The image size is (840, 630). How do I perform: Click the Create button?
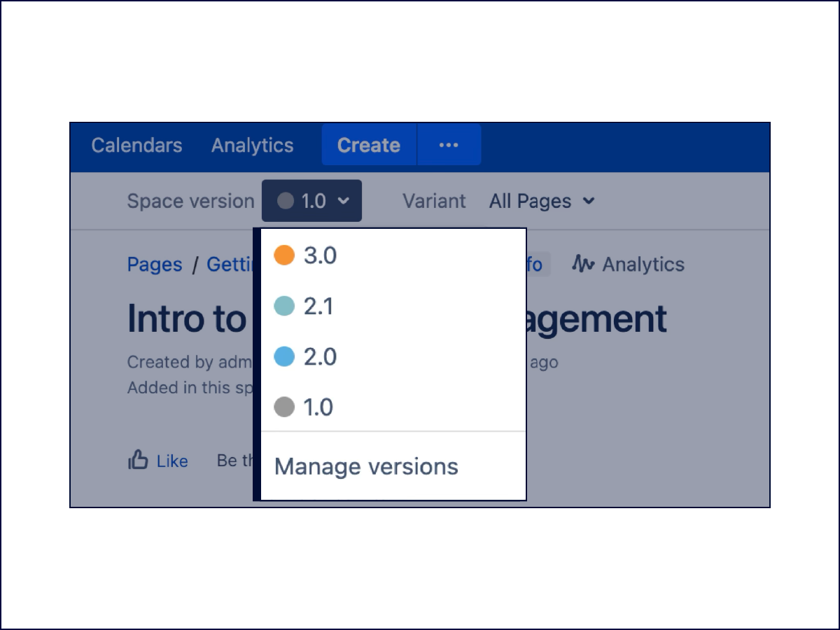369,145
